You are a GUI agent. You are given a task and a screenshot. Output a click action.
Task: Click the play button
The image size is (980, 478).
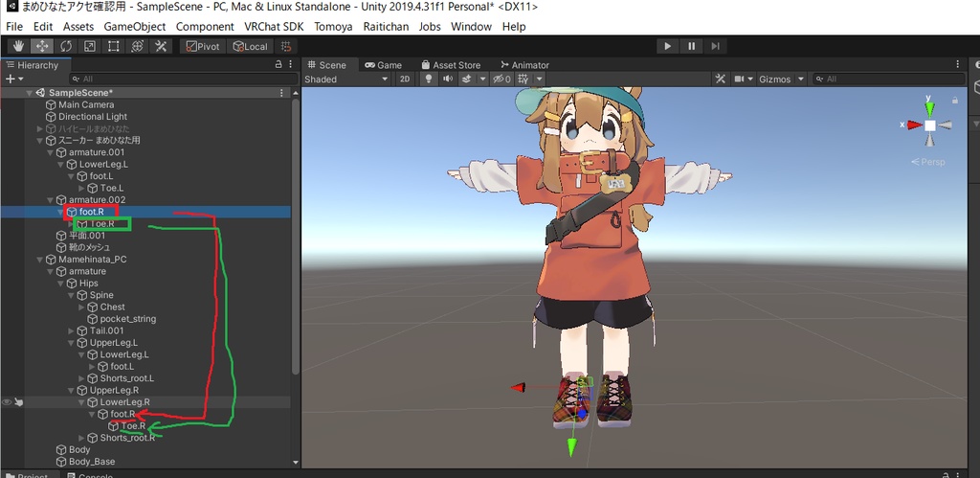pyautogui.click(x=667, y=46)
